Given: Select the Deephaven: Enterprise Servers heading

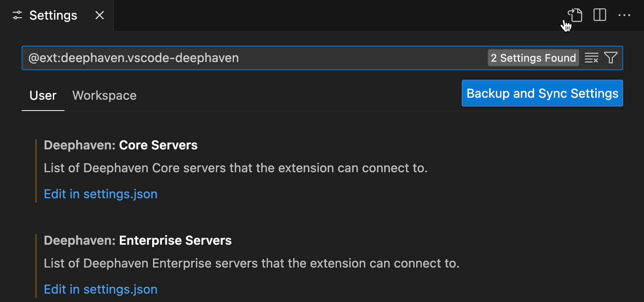Looking at the screenshot, I should pos(137,240).
